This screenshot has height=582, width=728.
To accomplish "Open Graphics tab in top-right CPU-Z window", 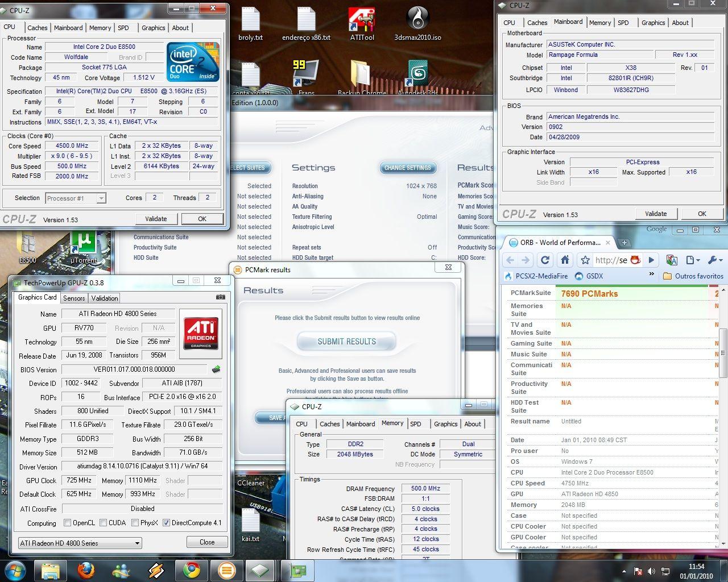I will click(x=653, y=23).
